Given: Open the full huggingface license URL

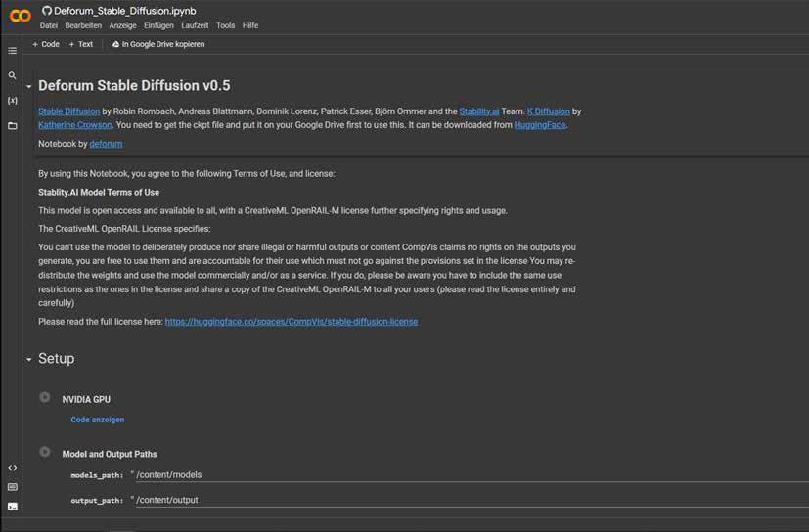Looking at the screenshot, I should click(292, 322).
